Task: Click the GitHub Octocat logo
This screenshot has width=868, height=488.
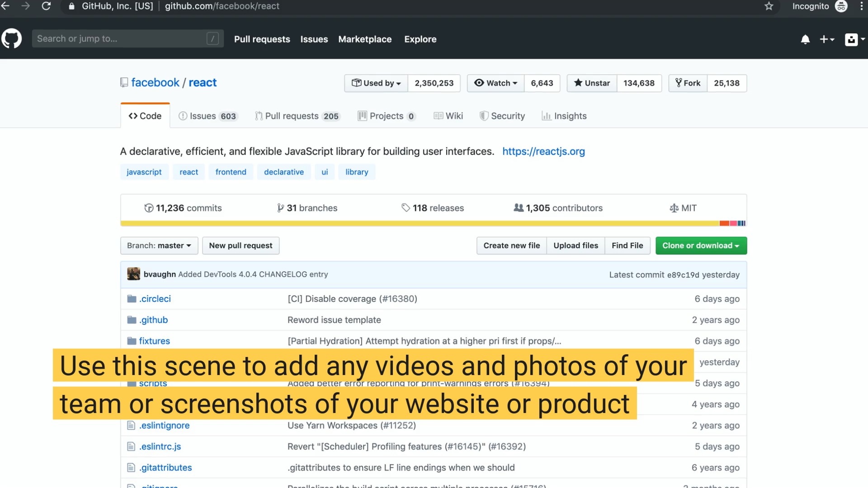Action: pos(12,39)
